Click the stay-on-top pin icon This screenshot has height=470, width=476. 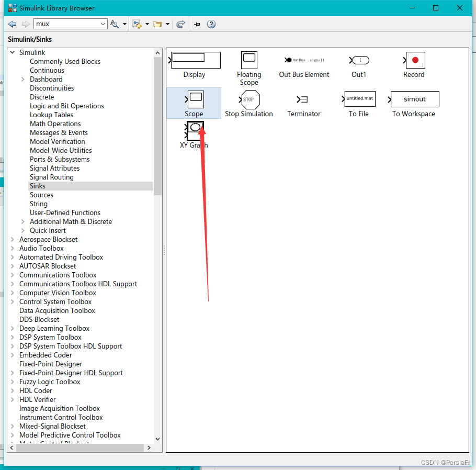[x=197, y=24]
